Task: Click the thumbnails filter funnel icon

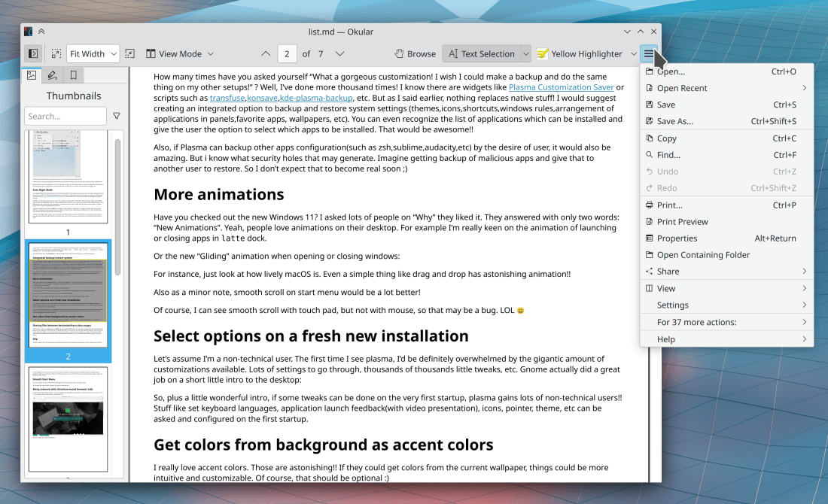Action: tap(117, 116)
